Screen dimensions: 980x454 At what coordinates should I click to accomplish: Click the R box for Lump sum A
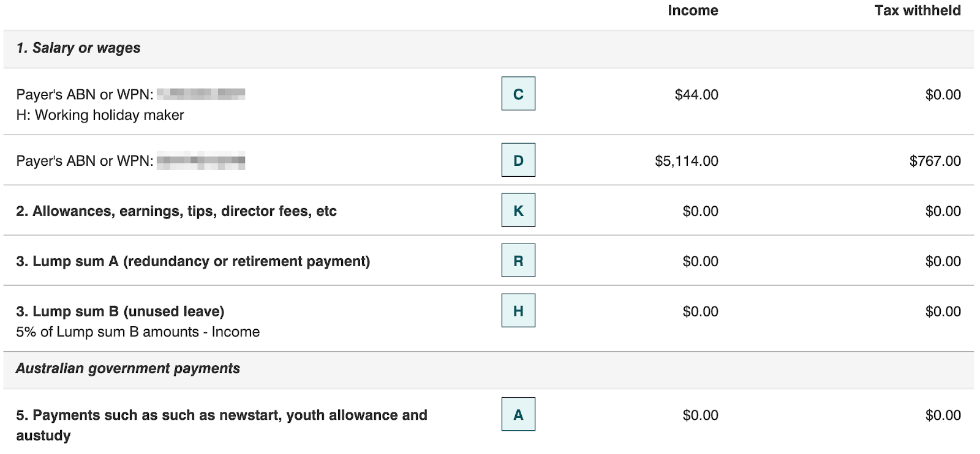point(518,261)
